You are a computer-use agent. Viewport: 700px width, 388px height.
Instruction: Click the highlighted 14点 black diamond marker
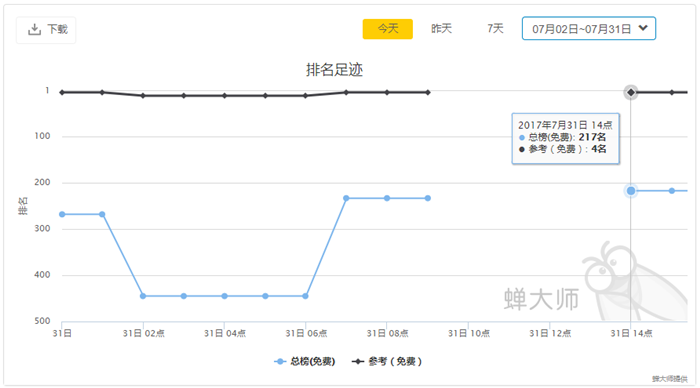[630, 92]
